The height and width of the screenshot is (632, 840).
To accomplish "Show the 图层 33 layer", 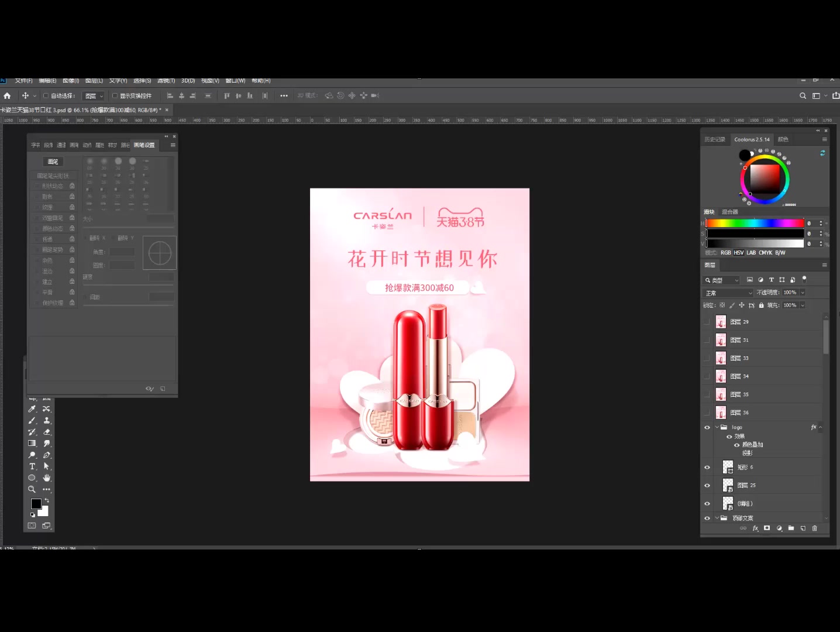I will pos(707,358).
